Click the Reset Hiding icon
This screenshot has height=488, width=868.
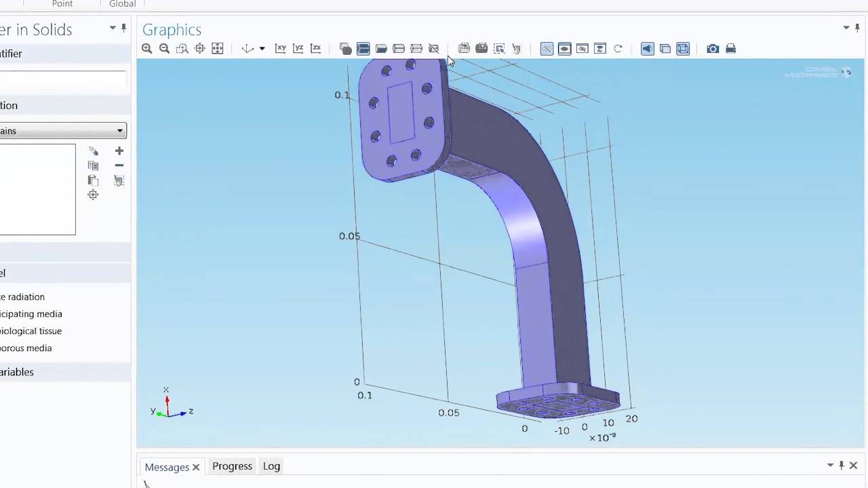599,48
